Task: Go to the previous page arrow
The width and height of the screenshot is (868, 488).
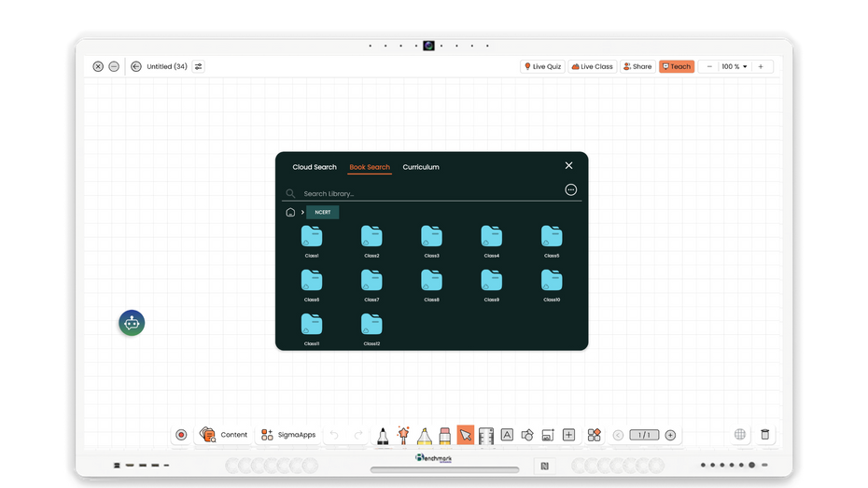Action: pyautogui.click(x=619, y=436)
